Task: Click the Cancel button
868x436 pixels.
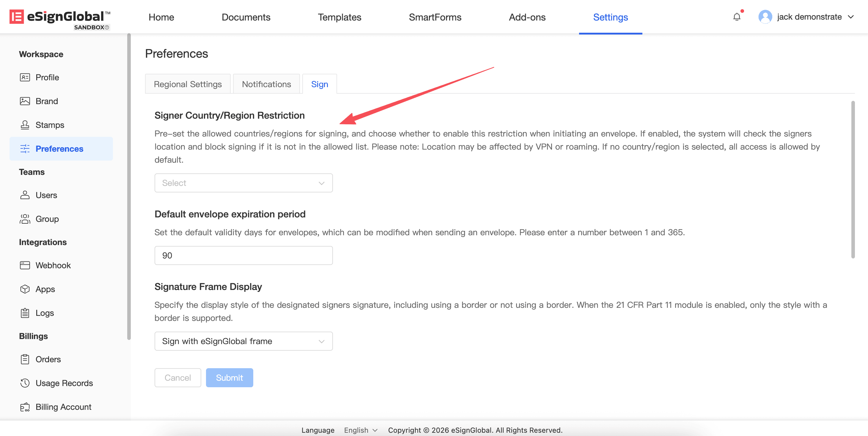Action: point(177,378)
